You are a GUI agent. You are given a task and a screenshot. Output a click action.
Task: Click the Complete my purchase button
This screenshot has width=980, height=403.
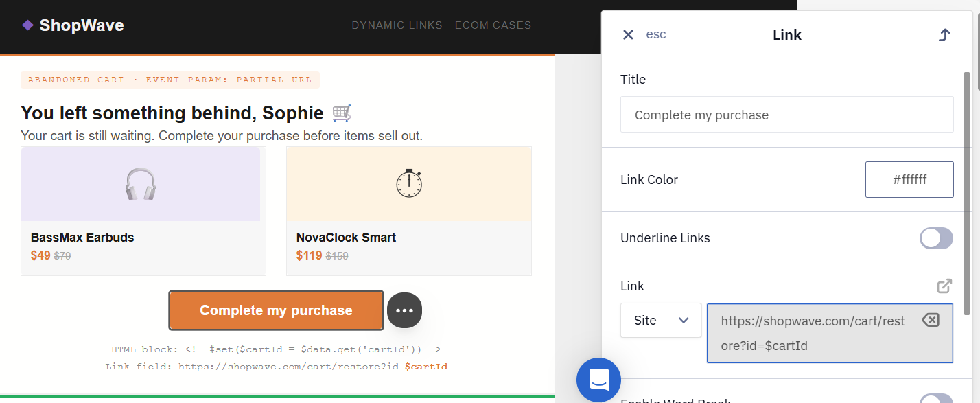coord(276,310)
